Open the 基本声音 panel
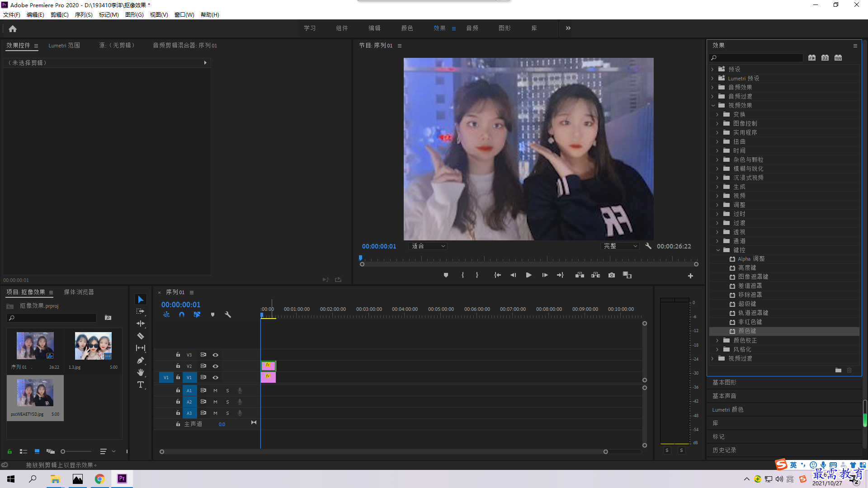Viewport: 868px width, 488px height. point(724,396)
